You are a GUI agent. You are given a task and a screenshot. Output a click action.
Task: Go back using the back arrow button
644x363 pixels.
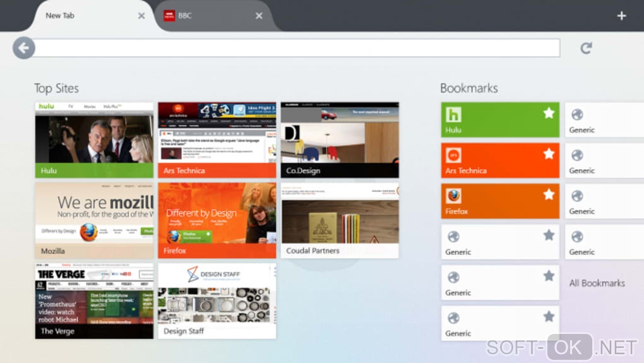coord(23,48)
